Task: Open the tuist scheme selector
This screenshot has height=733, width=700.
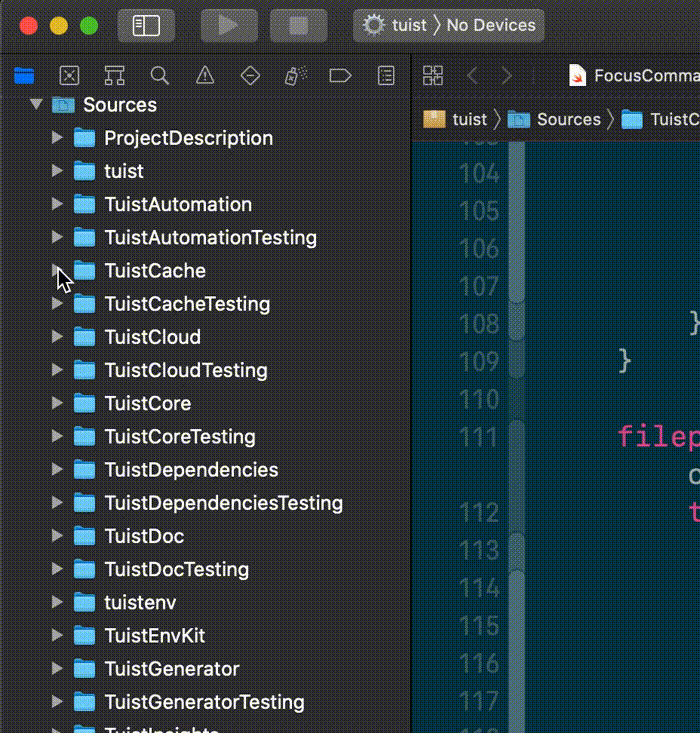Action: (396, 25)
